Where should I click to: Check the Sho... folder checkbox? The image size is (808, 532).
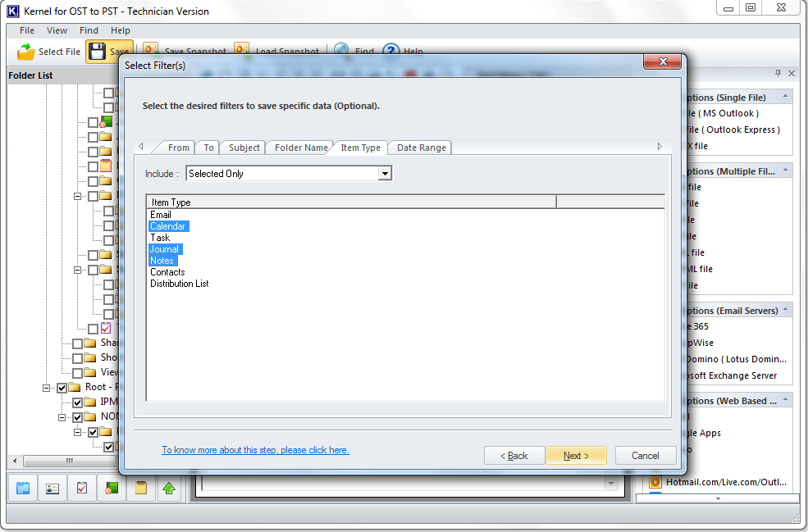click(77, 358)
